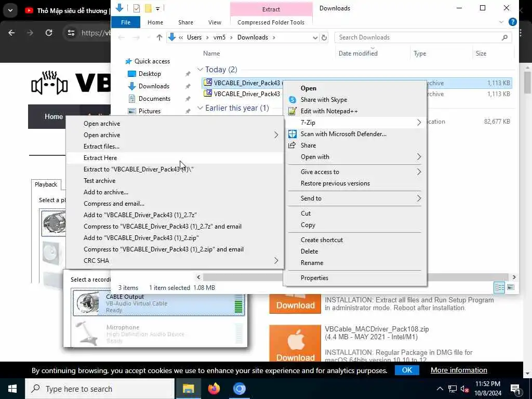The image size is (532, 399).
Task: Expand the ribbon chevron
Action: pyautogui.click(x=501, y=22)
